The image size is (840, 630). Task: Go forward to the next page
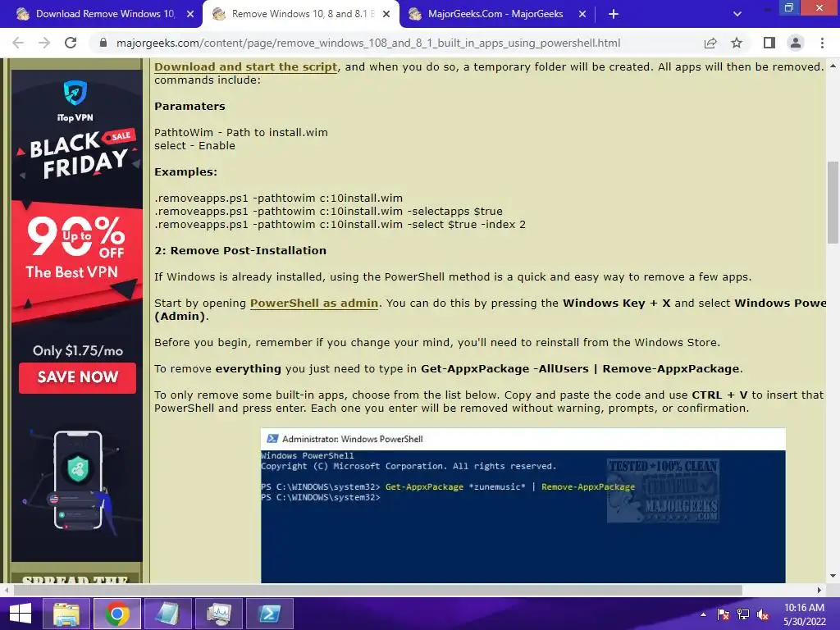tap(44, 43)
